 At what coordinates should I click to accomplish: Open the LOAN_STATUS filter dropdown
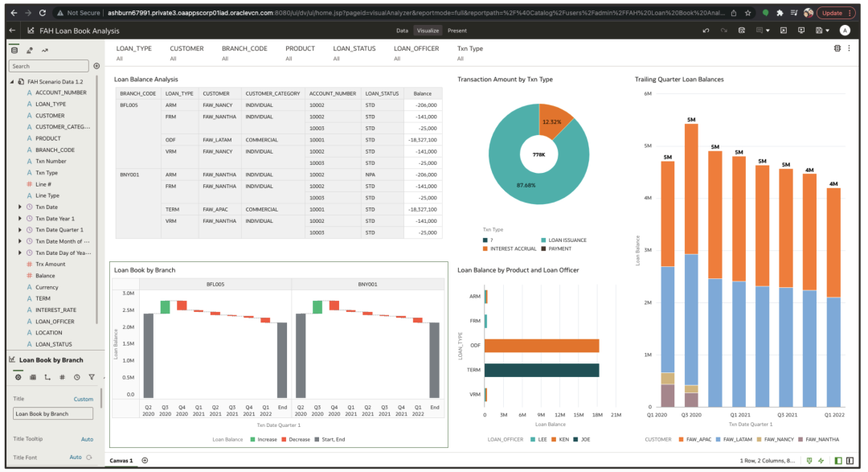(x=354, y=52)
